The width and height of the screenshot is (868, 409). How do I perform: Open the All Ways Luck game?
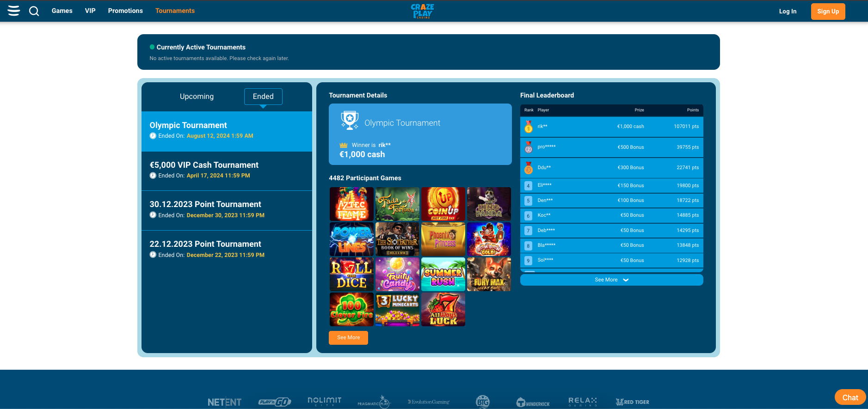[x=443, y=309]
